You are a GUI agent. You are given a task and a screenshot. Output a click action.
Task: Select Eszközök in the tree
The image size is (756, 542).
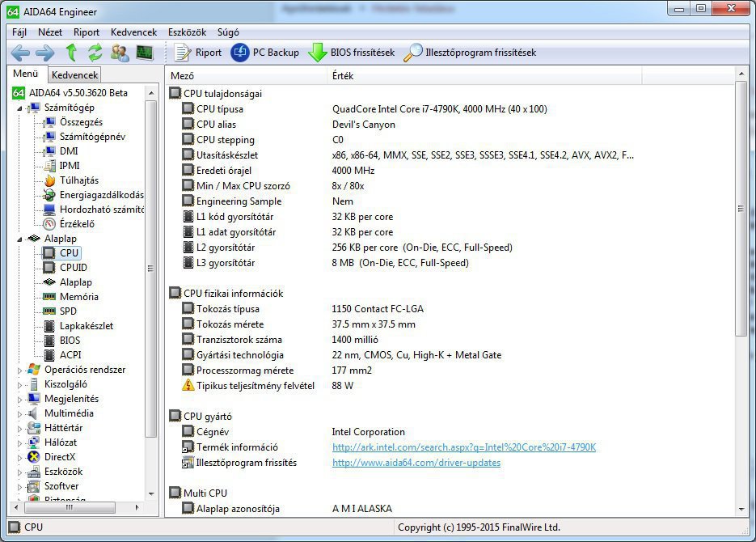[63, 471]
